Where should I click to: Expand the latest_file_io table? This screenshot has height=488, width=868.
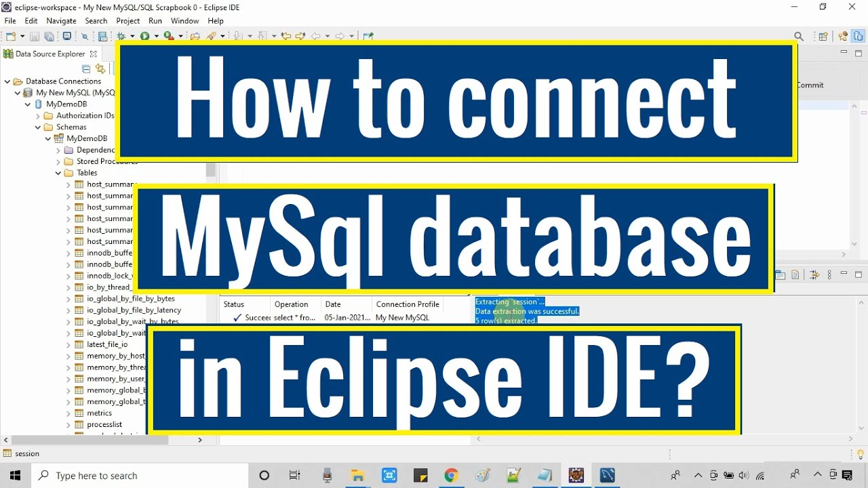[68, 345]
